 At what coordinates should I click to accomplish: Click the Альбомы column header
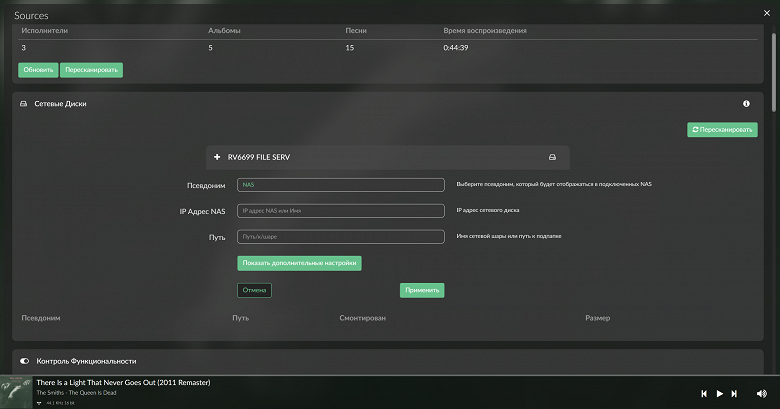tap(224, 30)
